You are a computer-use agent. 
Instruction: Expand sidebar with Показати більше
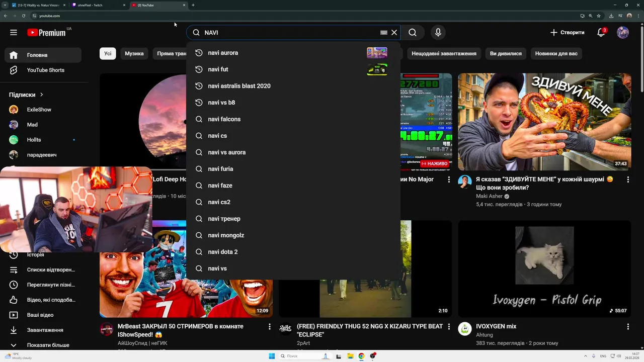[x=43, y=345]
